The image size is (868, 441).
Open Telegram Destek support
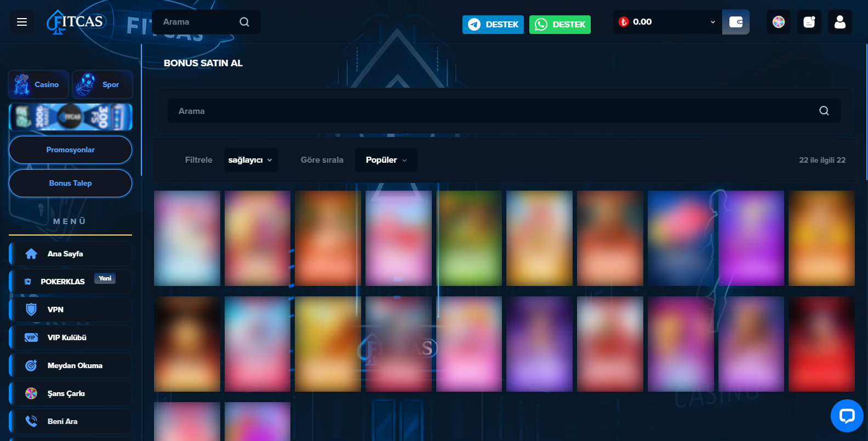click(493, 25)
